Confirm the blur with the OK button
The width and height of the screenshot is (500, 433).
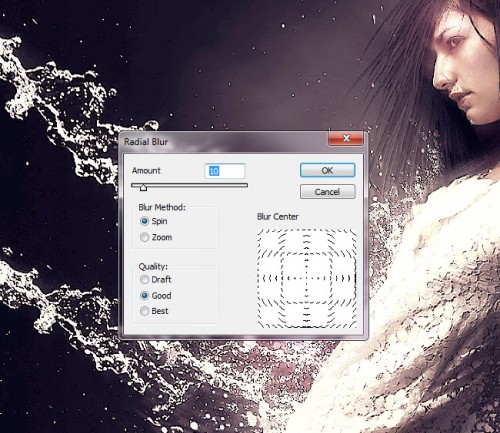pyautogui.click(x=327, y=170)
